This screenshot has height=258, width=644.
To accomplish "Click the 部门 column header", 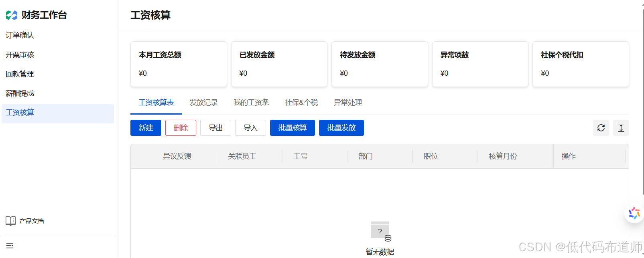I will tap(366, 156).
